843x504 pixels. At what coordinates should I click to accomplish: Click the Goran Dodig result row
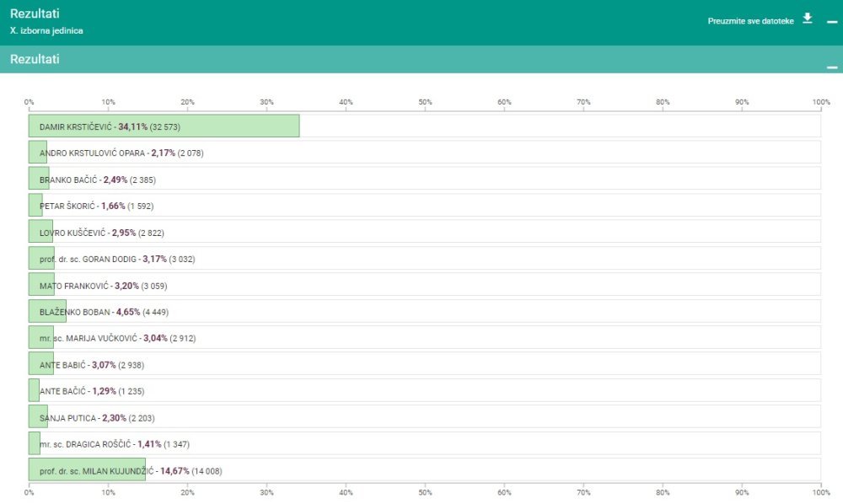(x=425, y=258)
